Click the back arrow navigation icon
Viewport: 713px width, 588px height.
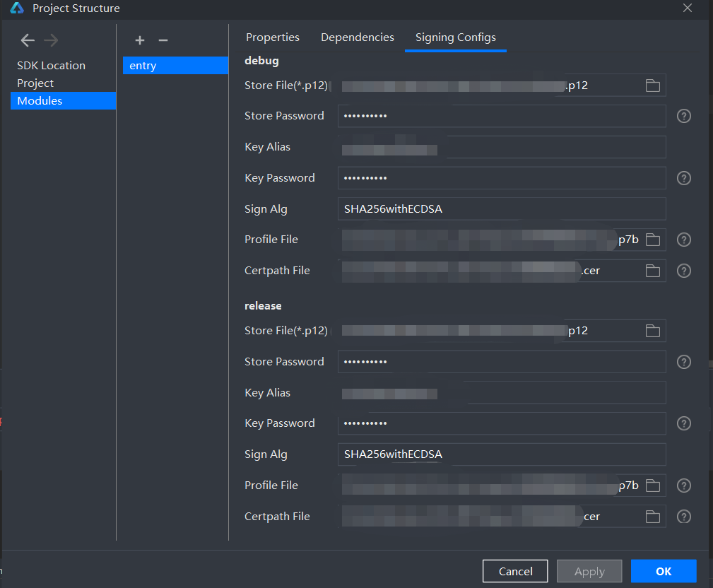[x=28, y=40]
